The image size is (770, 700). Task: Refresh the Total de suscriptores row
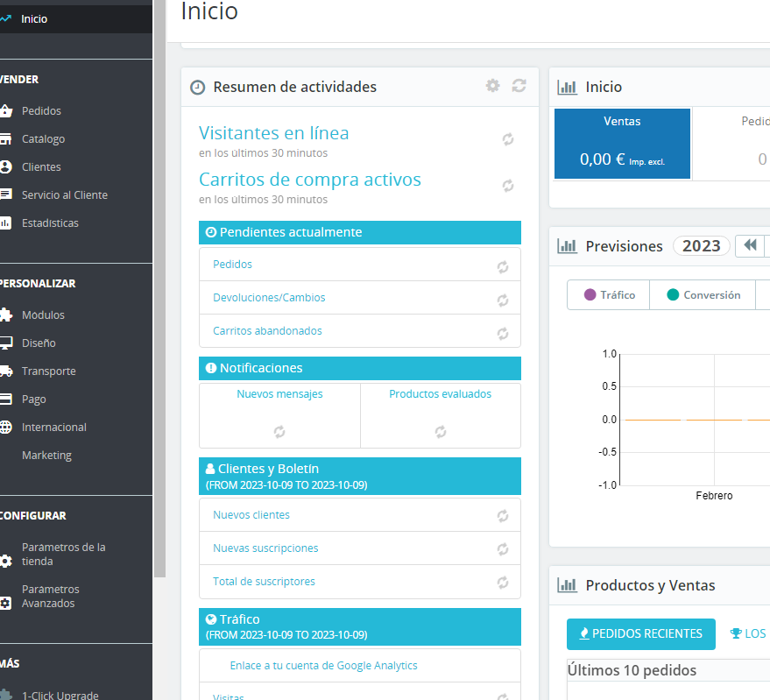pyautogui.click(x=502, y=583)
